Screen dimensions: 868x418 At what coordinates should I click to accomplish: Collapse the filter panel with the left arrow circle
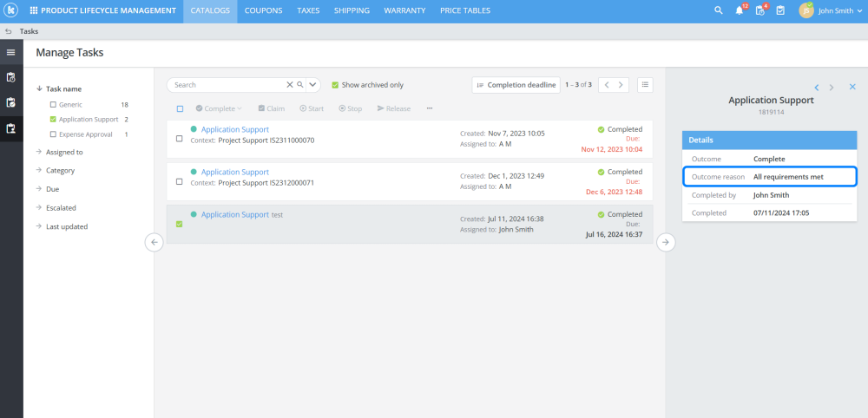tap(154, 242)
